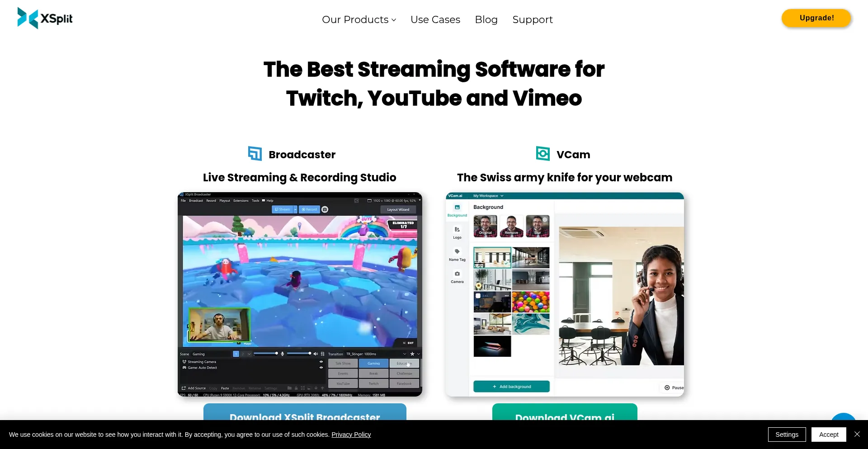Switch to the Gaming scene tab
Image resolution: width=868 pixels, height=449 pixels.
click(x=374, y=363)
